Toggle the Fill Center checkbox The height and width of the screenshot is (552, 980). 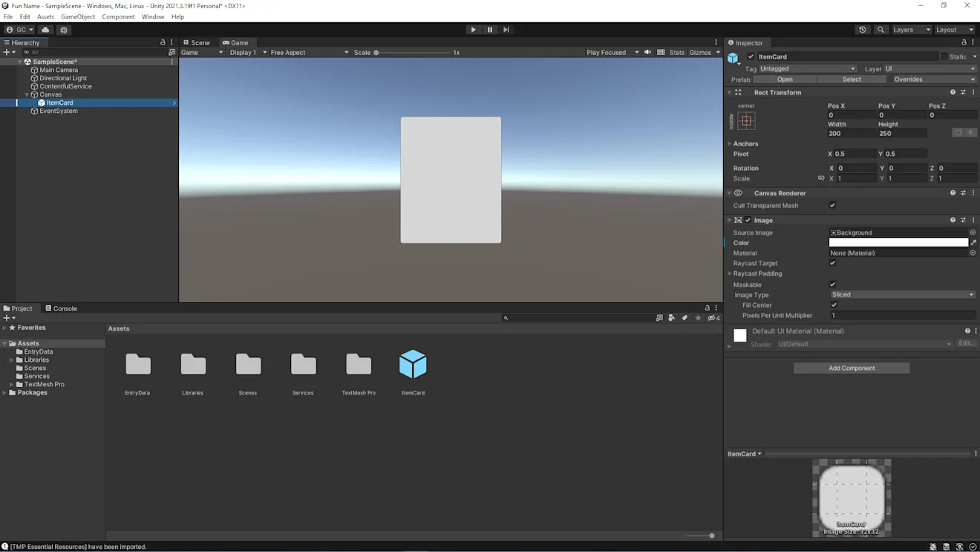point(834,305)
